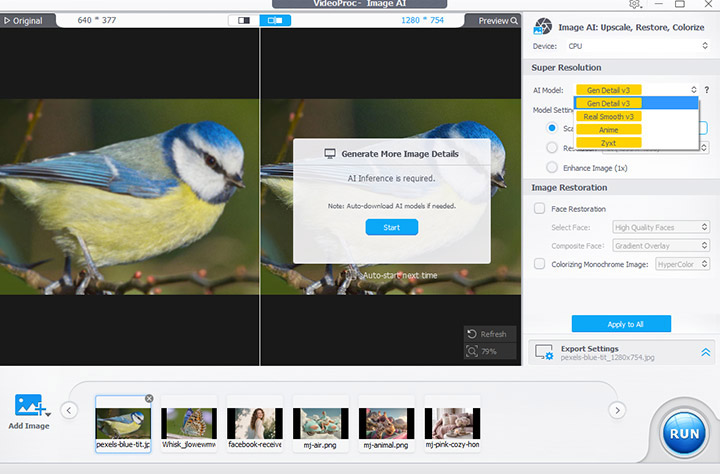Screen dimensions: 720x474
Task: Click the original size 640 * 377 text
Action: tap(97, 20)
